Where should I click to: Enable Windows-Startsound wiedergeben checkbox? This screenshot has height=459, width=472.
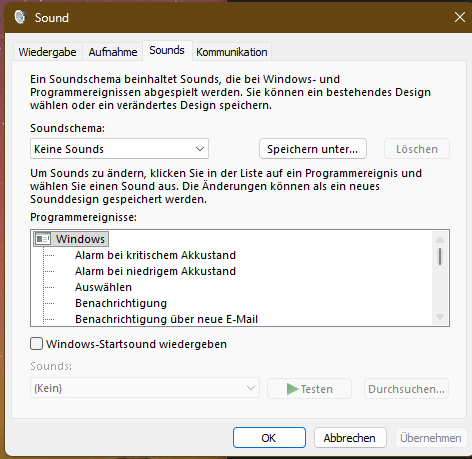click(x=36, y=344)
